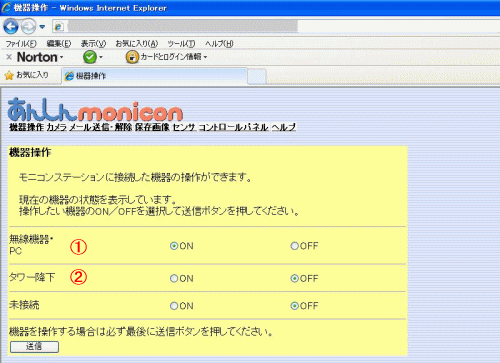Open the 編集(E) menu
Image resolution: width=500 pixels, height=363 pixels.
coord(59,44)
